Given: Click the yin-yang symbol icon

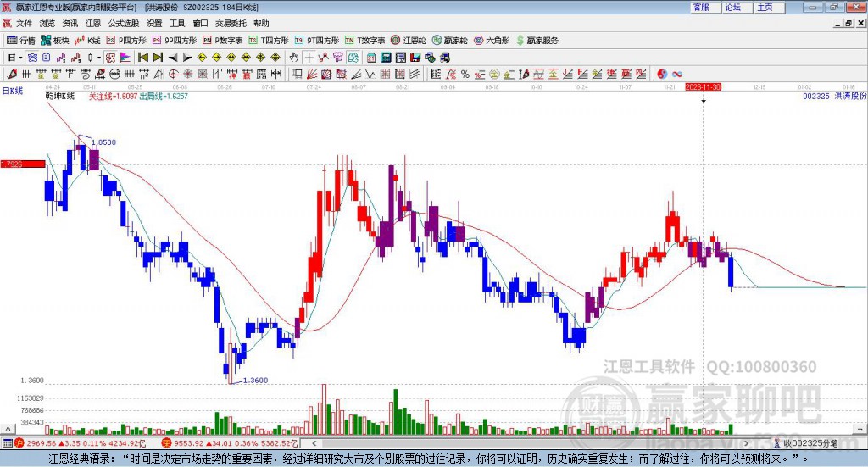Looking at the screenshot, I should point(662,74).
